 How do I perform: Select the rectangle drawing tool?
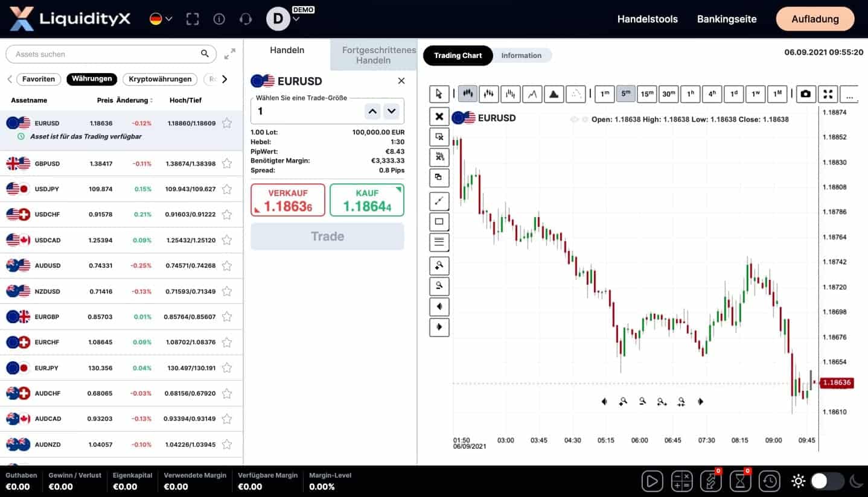[x=439, y=221]
